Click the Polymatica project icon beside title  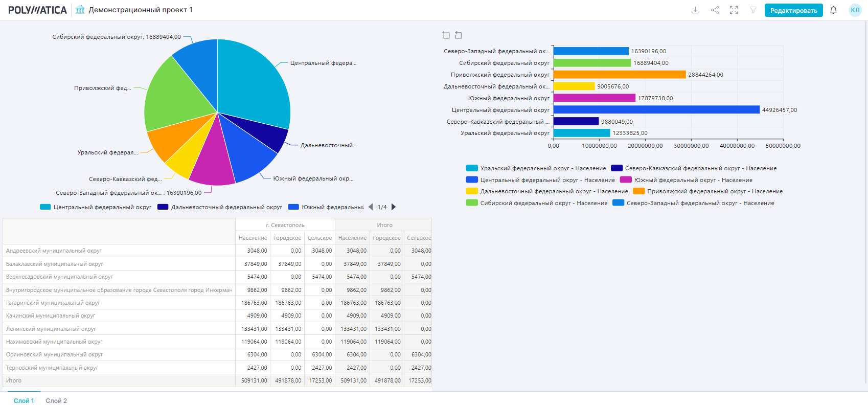pyautogui.click(x=80, y=10)
